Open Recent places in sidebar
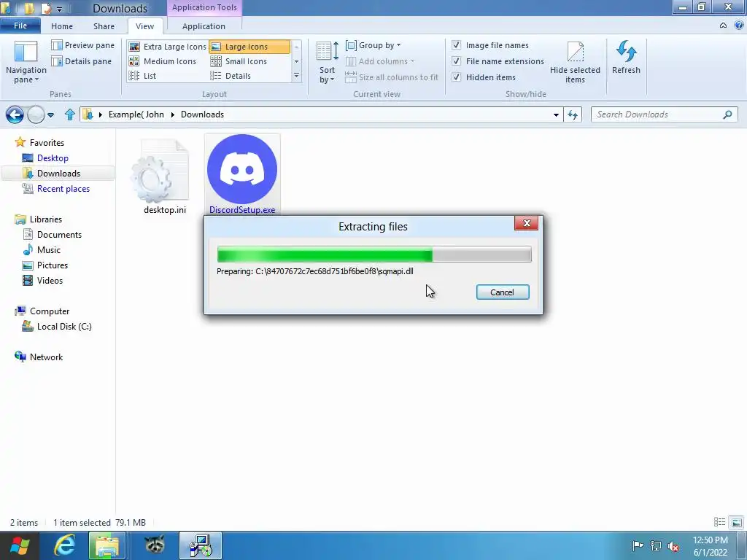The image size is (747, 560). 63,189
